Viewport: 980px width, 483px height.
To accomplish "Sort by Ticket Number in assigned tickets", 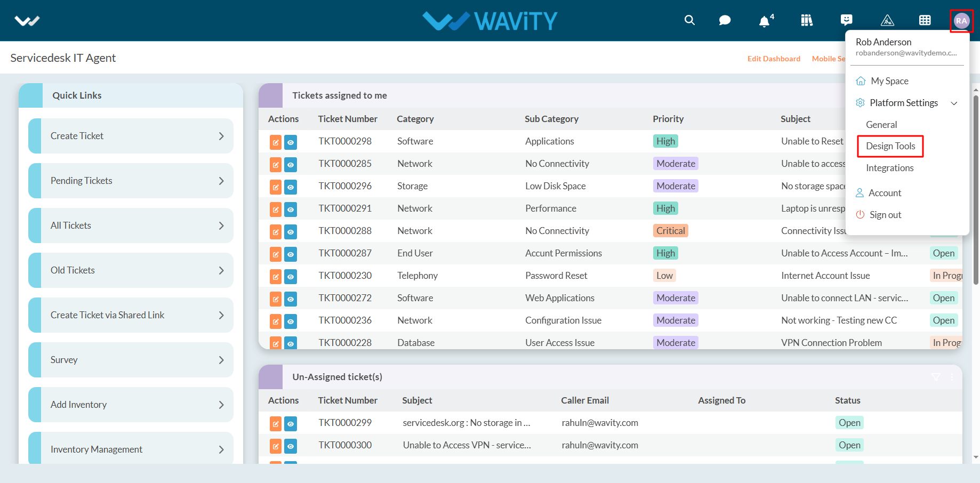I will 348,119.
